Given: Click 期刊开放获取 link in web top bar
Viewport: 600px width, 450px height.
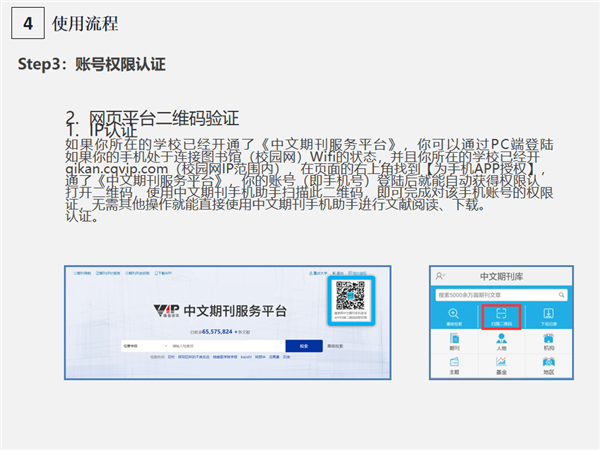Looking at the screenshot, I should click(x=137, y=273).
